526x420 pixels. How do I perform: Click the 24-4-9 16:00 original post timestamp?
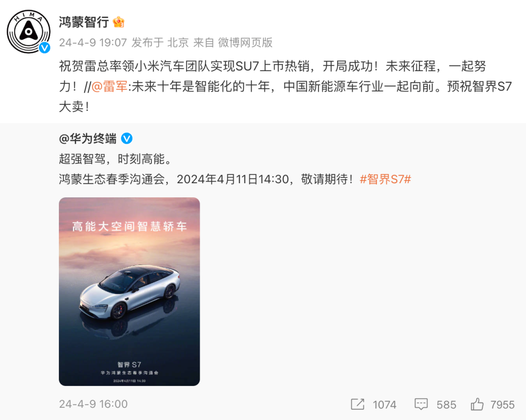pyautogui.click(x=93, y=404)
